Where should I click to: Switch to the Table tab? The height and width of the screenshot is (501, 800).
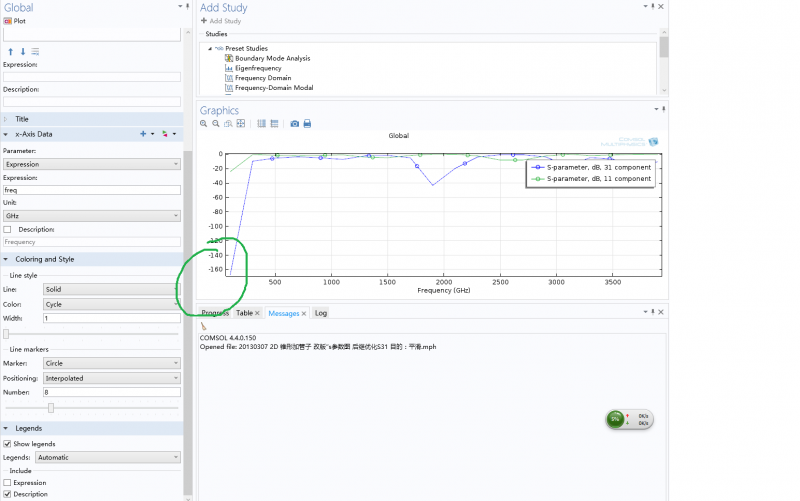pyautogui.click(x=244, y=313)
